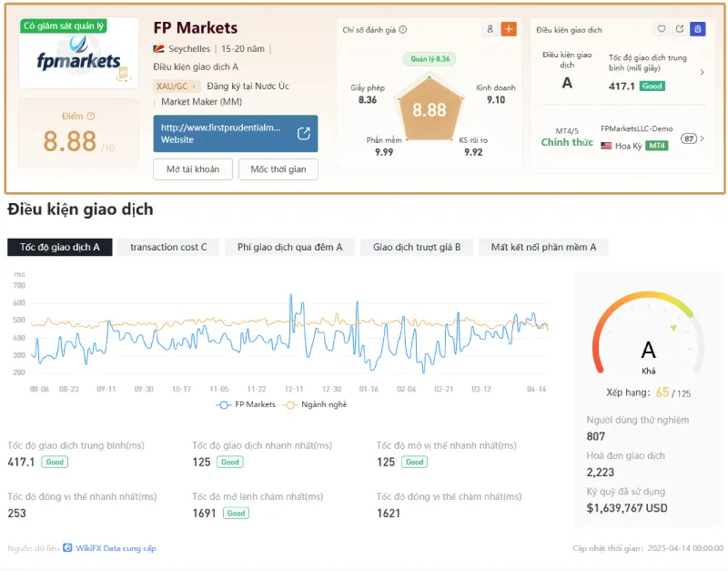
Task: Click the 2,223 trade orders value
Action: tap(601, 473)
